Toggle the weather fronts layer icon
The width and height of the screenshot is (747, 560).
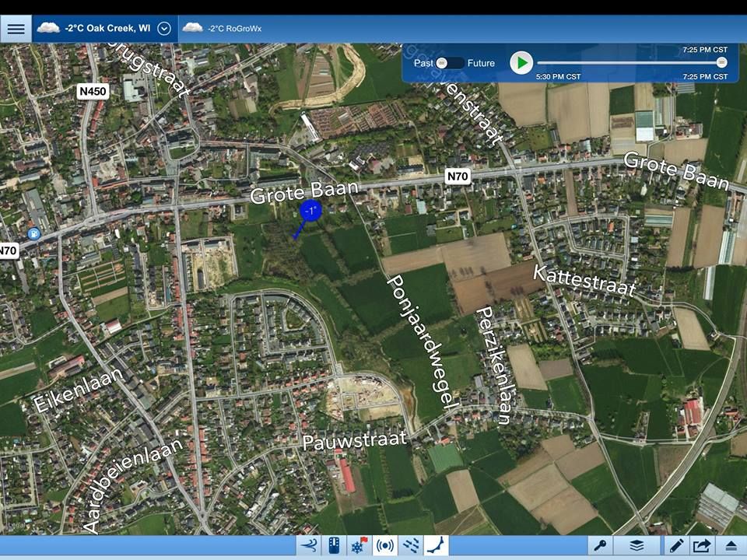pos(437,546)
